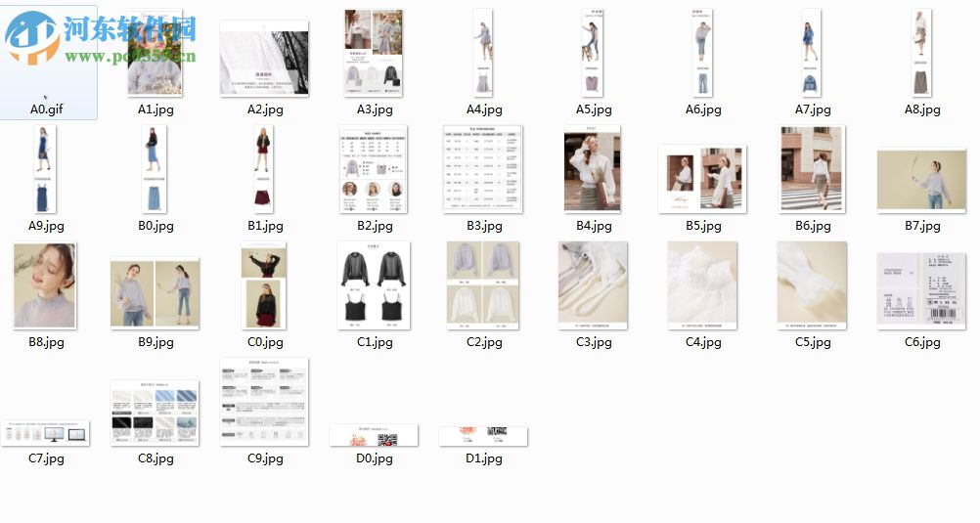Select the B0.jpg denim skirt image
Screen dimensions: 980x523
tap(155, 169)
